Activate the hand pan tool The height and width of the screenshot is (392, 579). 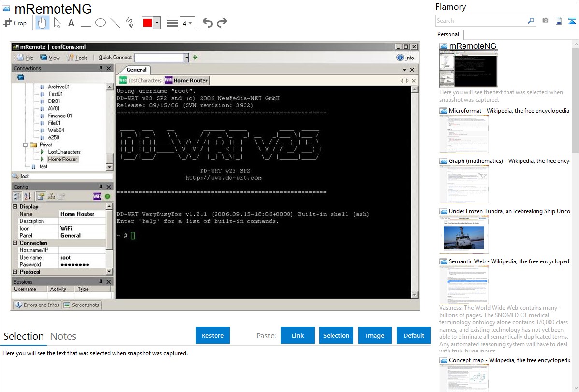[x=43, y=23]
